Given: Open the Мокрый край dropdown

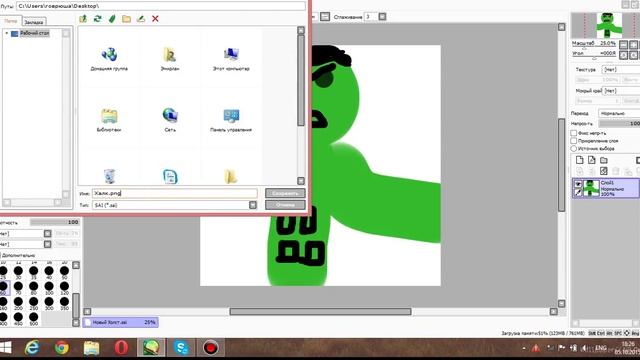Looking at the screenshot, I should (x=621, y=91).
